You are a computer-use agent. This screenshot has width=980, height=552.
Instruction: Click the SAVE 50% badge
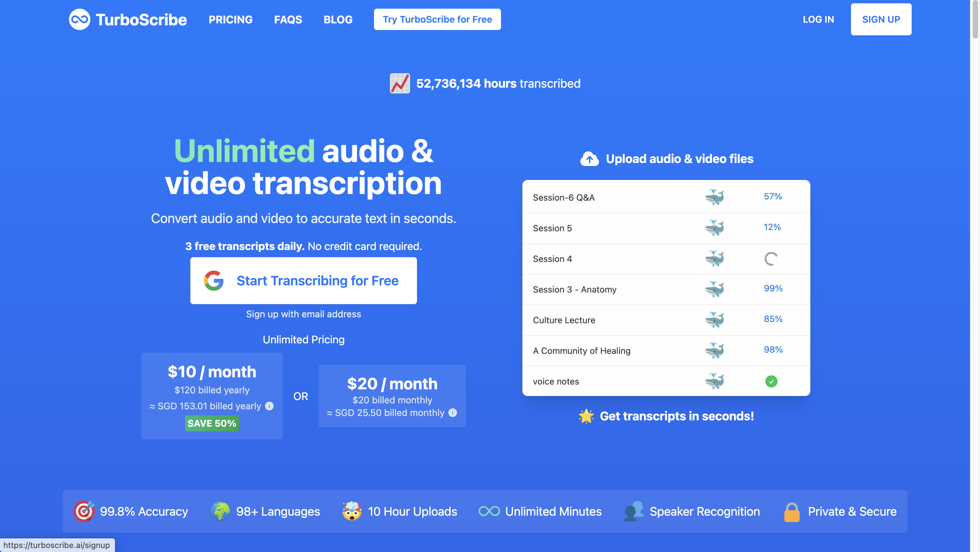point(212,423)
